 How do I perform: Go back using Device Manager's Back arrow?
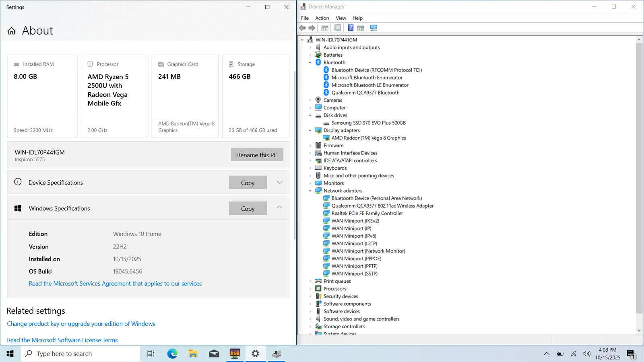(302, 28)
